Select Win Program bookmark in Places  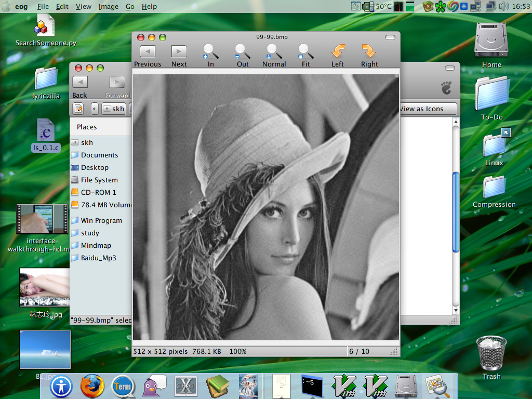coord(101,220)
